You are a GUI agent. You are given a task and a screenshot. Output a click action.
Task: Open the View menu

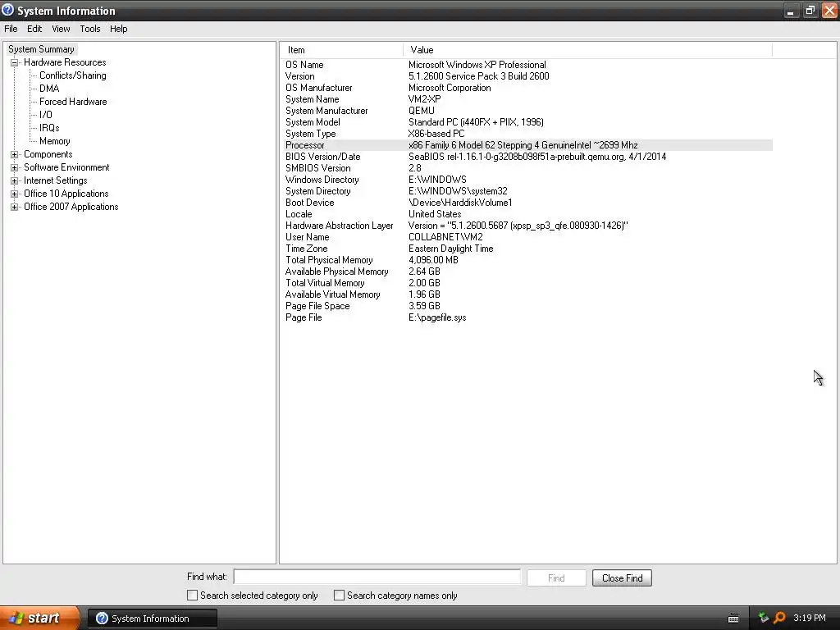61,29
